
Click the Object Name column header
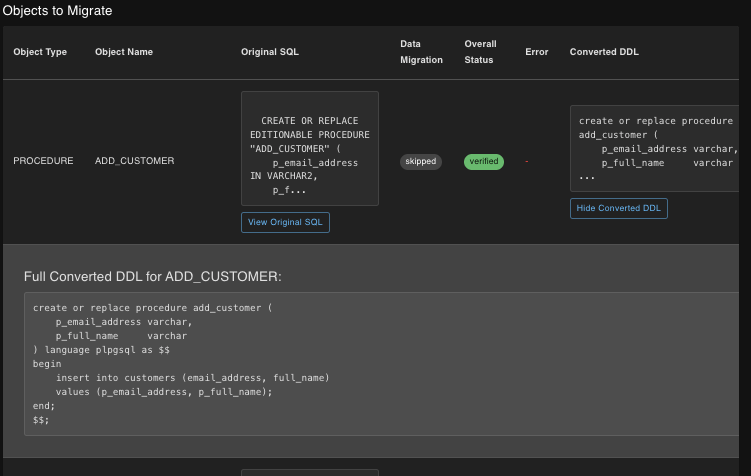click(124, 52)
